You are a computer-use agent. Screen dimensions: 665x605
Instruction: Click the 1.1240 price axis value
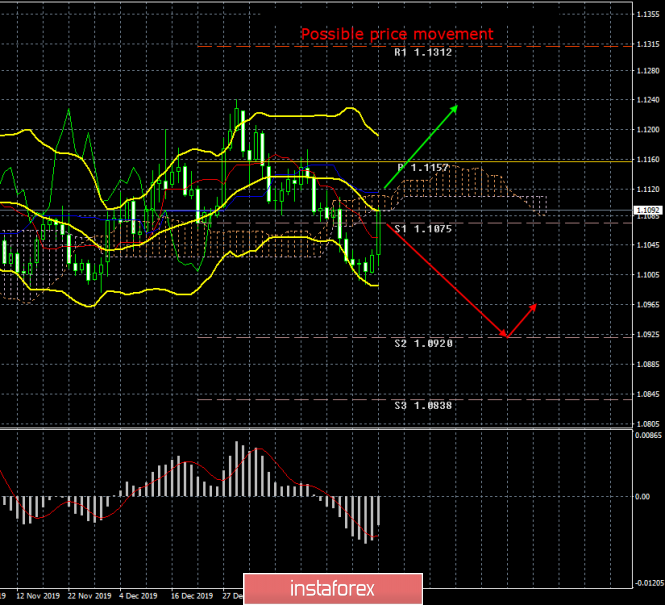coord(648,100)
